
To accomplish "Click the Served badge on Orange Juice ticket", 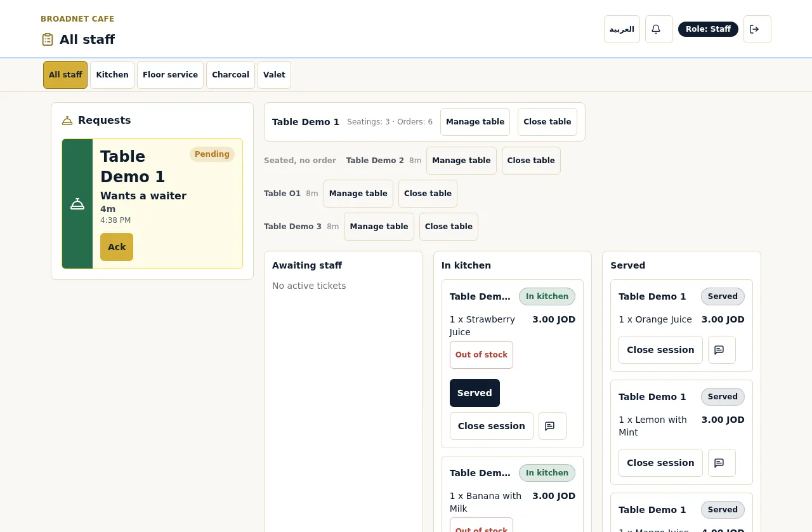I will 723,296.
